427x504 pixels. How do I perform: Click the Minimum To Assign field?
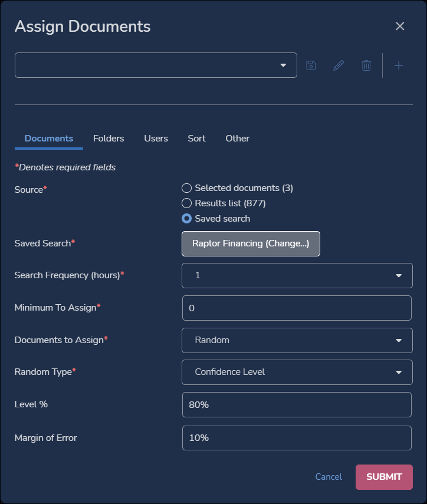coord(297,308)
